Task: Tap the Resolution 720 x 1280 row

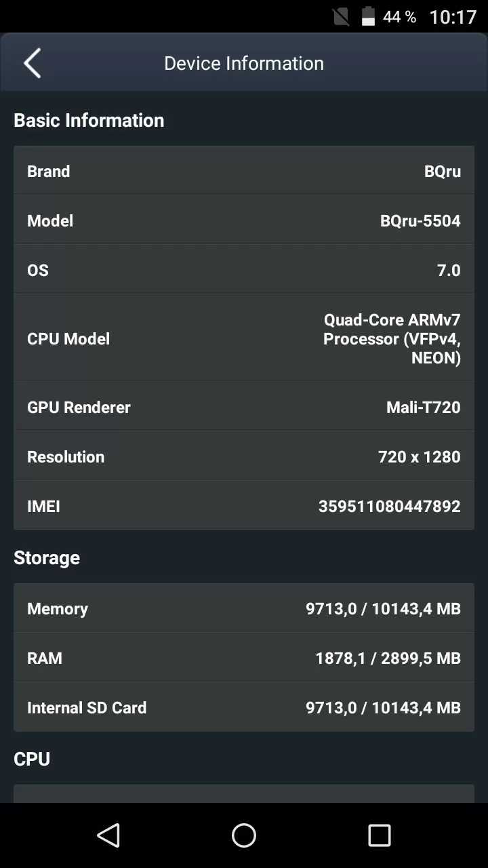Action: tap(244, 456)
